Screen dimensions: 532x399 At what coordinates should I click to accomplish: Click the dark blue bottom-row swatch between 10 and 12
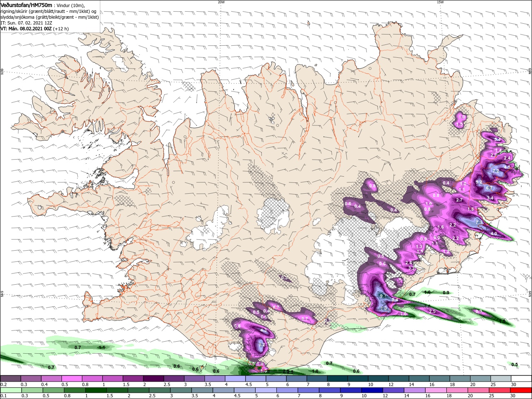(372, 390)
